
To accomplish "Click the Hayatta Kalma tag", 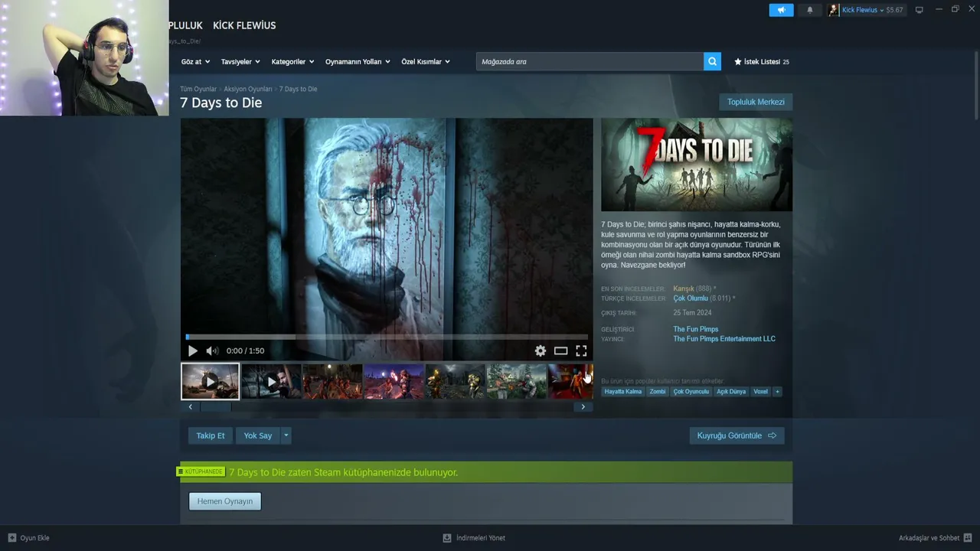I will tap(623, 392).
